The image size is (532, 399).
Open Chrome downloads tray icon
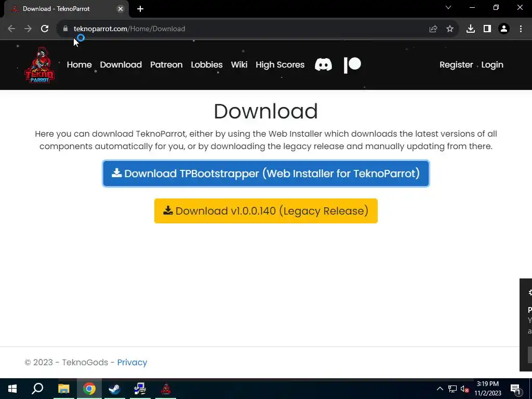click(471, 29)
